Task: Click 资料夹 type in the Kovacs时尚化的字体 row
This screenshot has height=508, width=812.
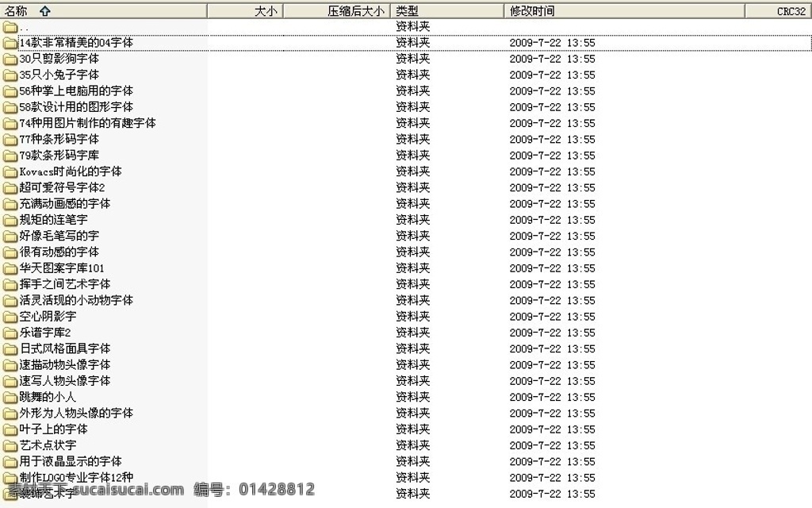Action: [x=412, y=171]
